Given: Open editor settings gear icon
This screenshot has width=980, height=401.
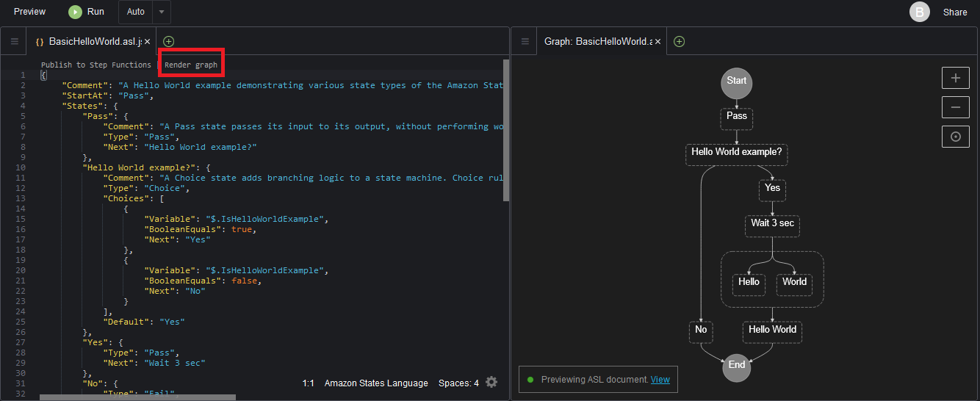Looking at the screenshot, I should (x=491, y=383).
